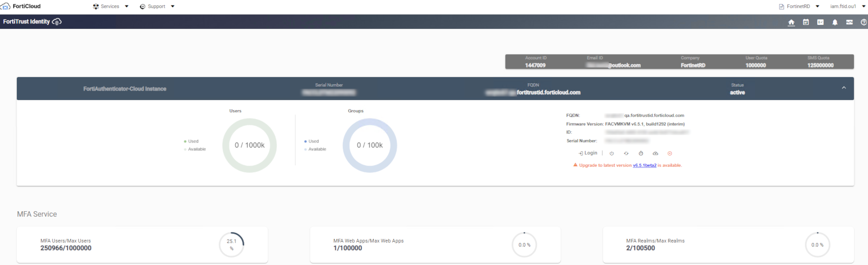Click the cloud upload icon for instance
Viewport: 868px width, 265px height.
click(655, 153)
